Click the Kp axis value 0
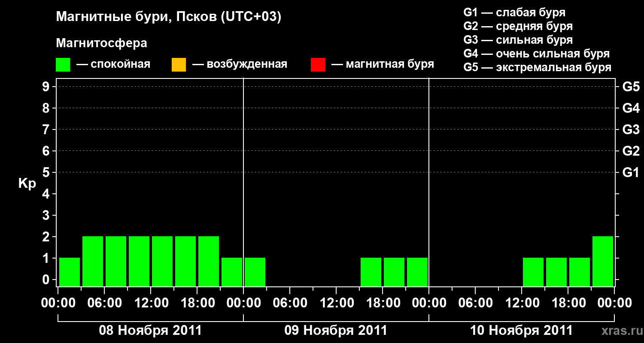Screen dimensions: 644x343 (47, 280)
